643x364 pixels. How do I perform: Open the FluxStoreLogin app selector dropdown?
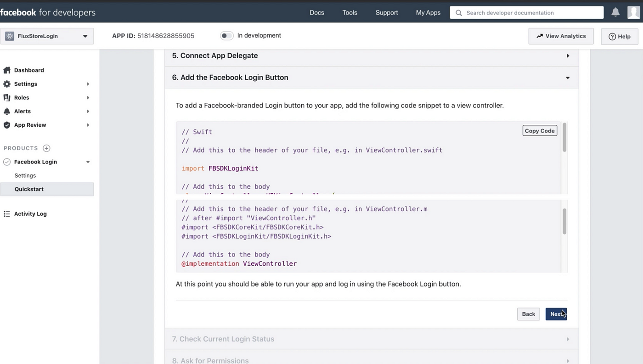point(47,36)
